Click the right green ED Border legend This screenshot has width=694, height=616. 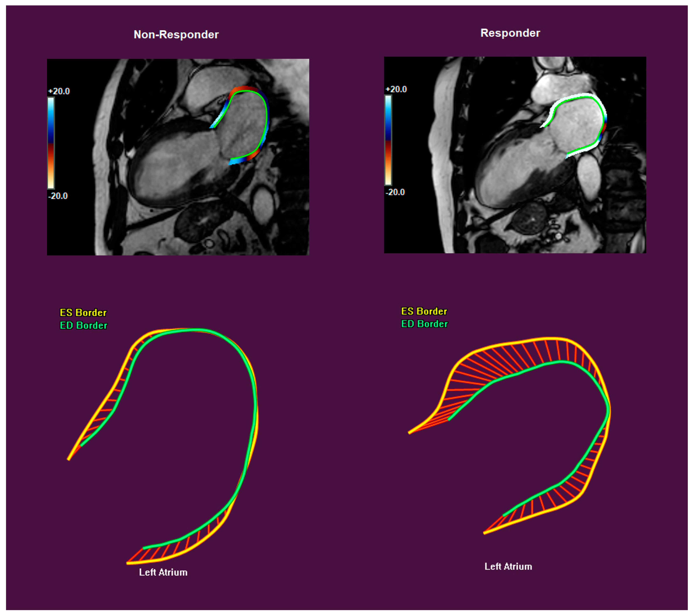click(x=424, y=324)
